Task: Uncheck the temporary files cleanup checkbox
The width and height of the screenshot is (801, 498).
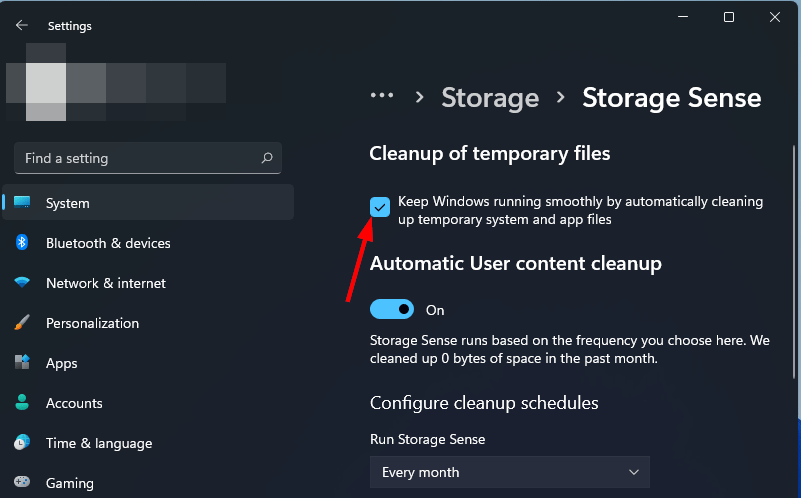Action: 380,207
